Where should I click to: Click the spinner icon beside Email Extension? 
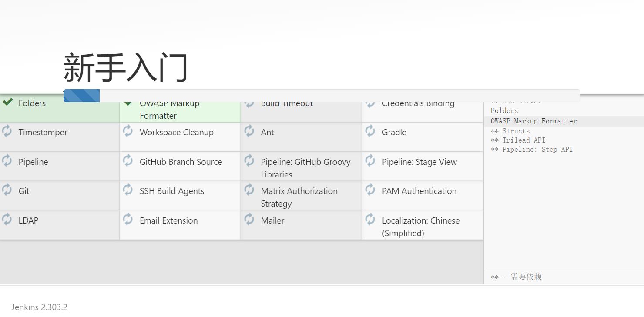point(128,220)
